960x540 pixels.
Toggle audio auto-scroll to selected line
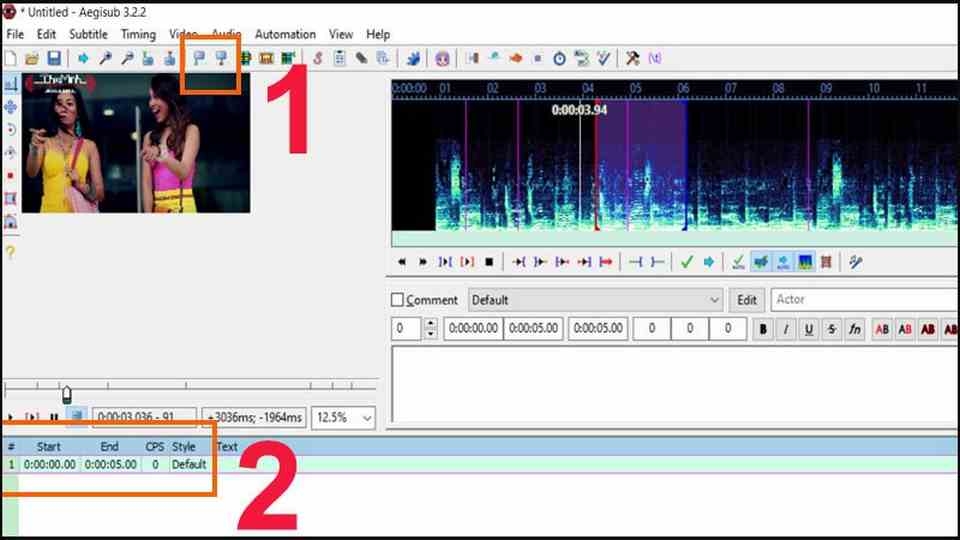click(783, 262)
